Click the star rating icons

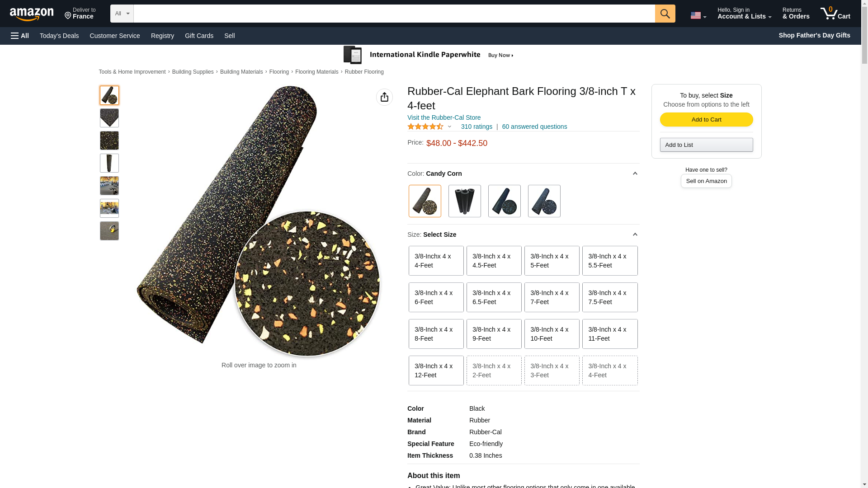coord(425,127)
